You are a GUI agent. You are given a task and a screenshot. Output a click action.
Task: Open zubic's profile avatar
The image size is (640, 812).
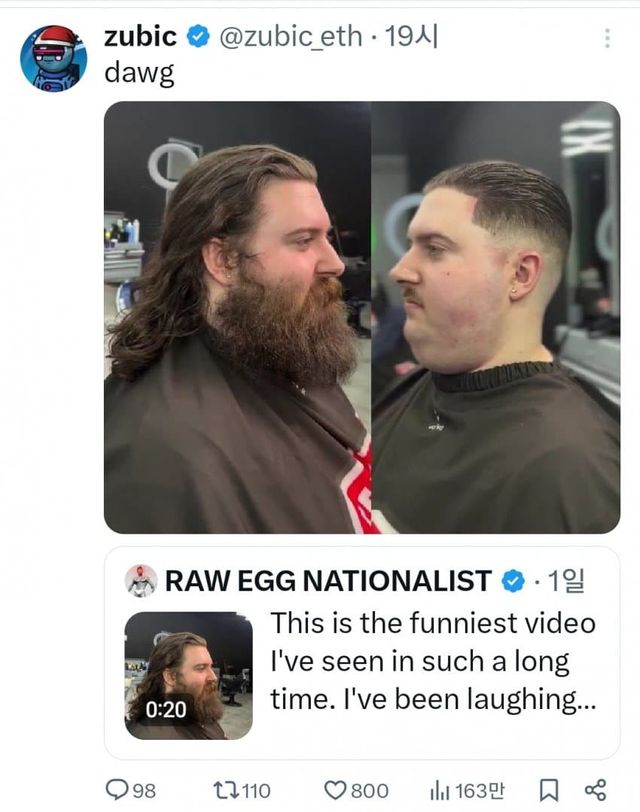(x=53, y=59)
